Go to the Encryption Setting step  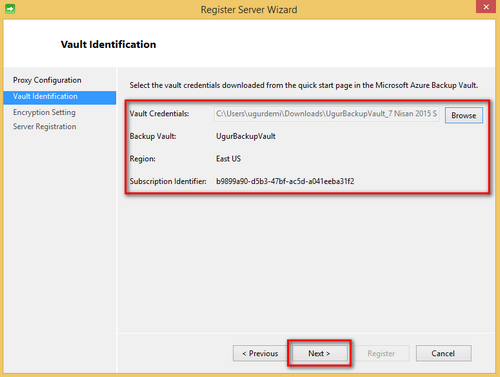[44, 112]
